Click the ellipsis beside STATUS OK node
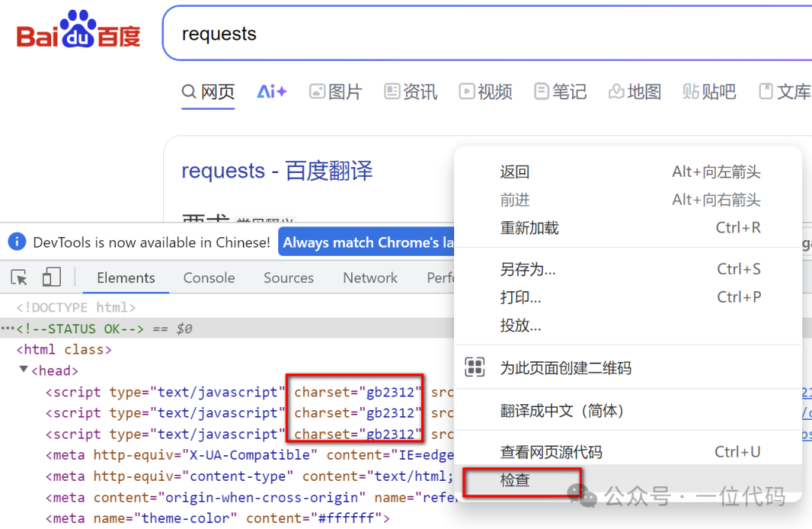The height and width of the screenshot is (529, 812). click(8, 328)
